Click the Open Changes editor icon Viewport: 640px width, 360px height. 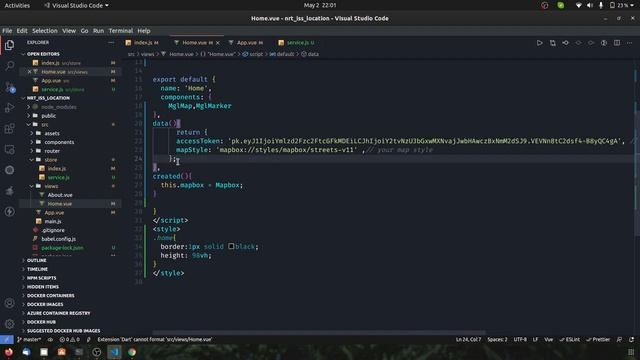click(553, 42)
